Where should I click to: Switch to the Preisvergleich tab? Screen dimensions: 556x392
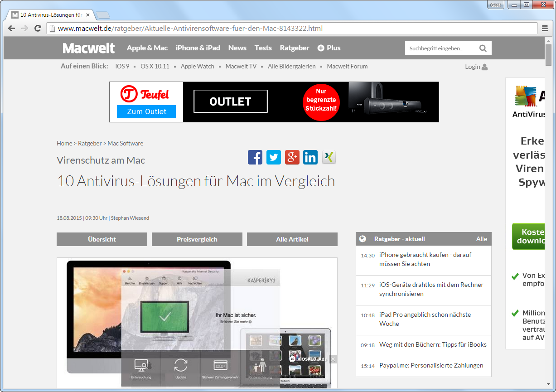point(197,239)
